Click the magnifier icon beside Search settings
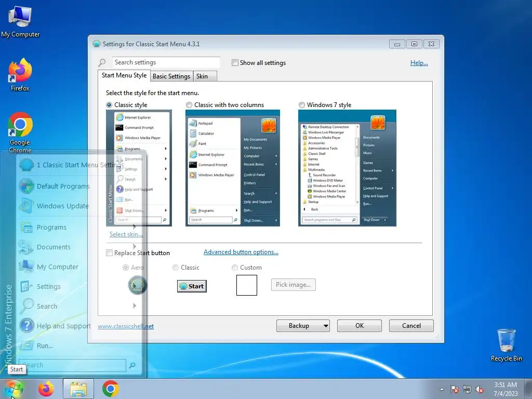Image resolution: width=532 pixels, height=399 pixels. point(102,62)
